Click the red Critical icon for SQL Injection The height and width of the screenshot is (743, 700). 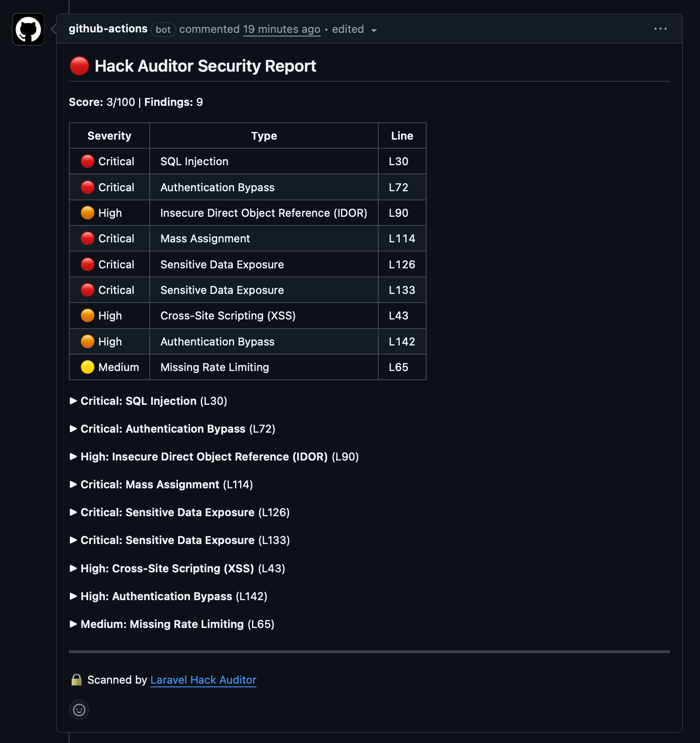[88, 162]
